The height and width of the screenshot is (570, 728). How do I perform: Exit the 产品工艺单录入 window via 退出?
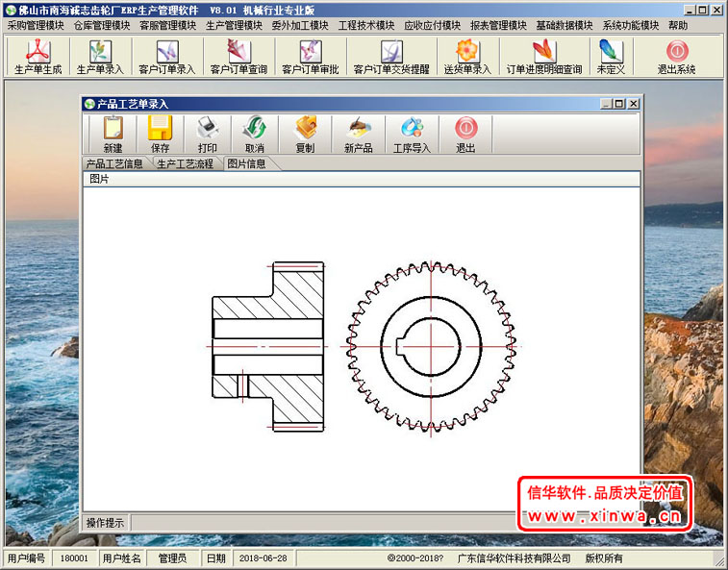465,135
